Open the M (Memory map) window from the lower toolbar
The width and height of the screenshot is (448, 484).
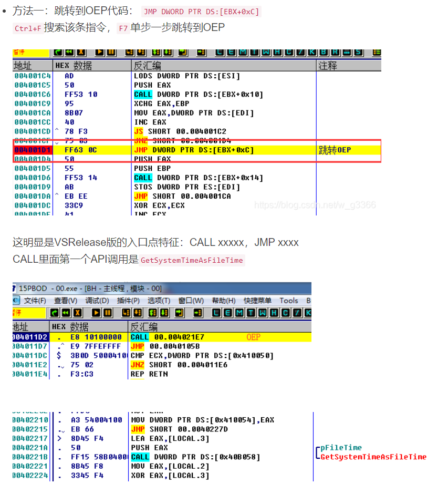point(239,313)
